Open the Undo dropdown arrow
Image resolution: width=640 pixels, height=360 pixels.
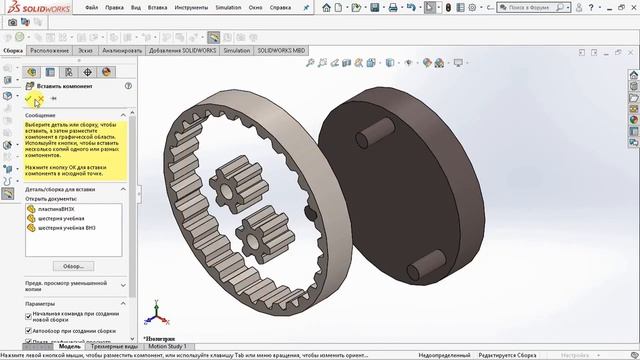pyautogui.click(x=420, y=7)
